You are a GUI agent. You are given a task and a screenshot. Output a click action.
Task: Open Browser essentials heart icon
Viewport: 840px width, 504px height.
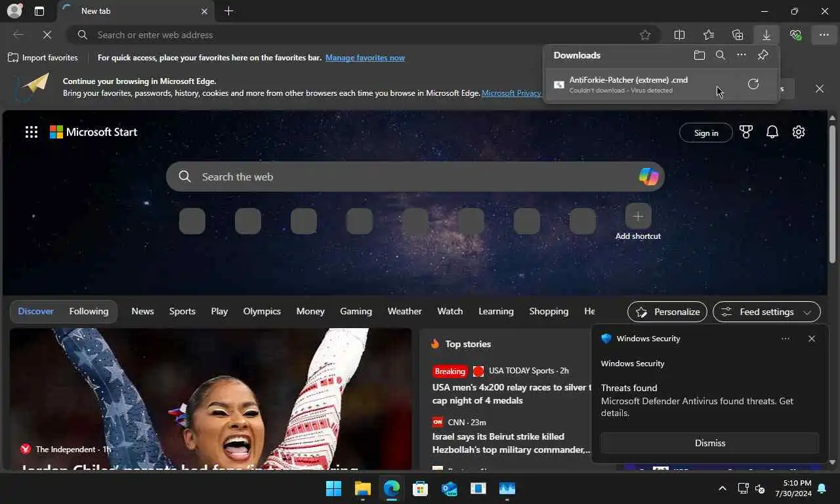tap(795, 35)
